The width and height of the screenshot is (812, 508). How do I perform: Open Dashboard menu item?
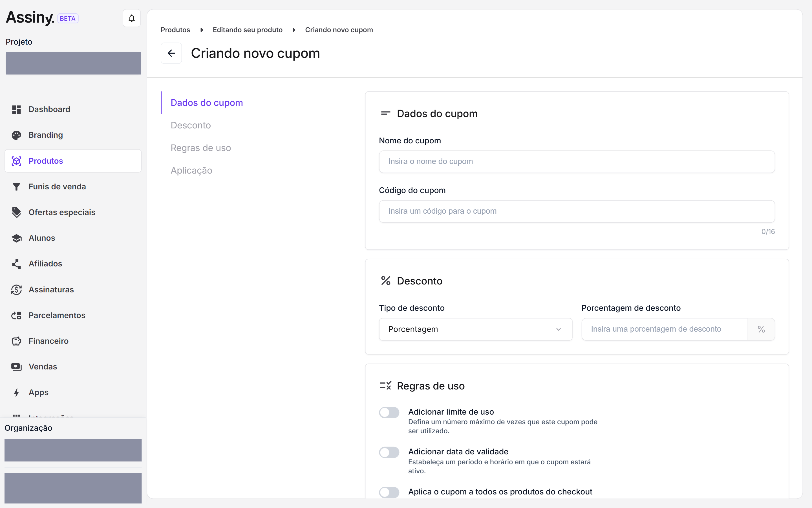tap(73, 110)
